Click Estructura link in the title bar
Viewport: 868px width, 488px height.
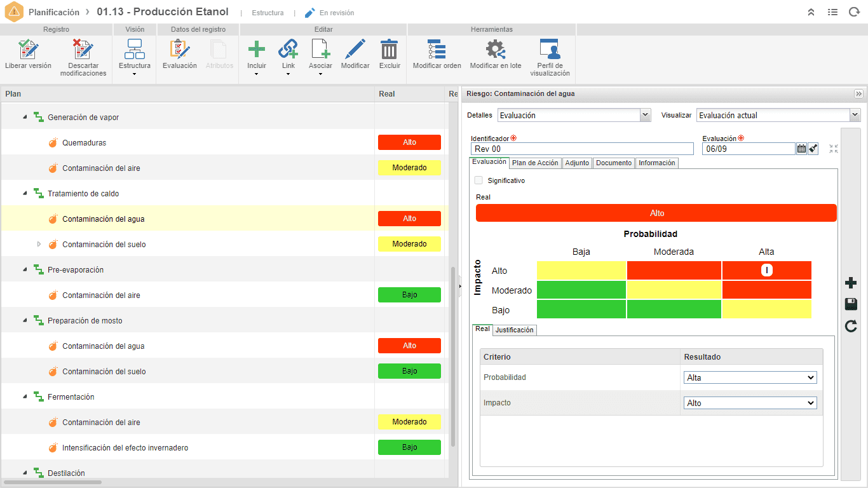tap(268, 13)
